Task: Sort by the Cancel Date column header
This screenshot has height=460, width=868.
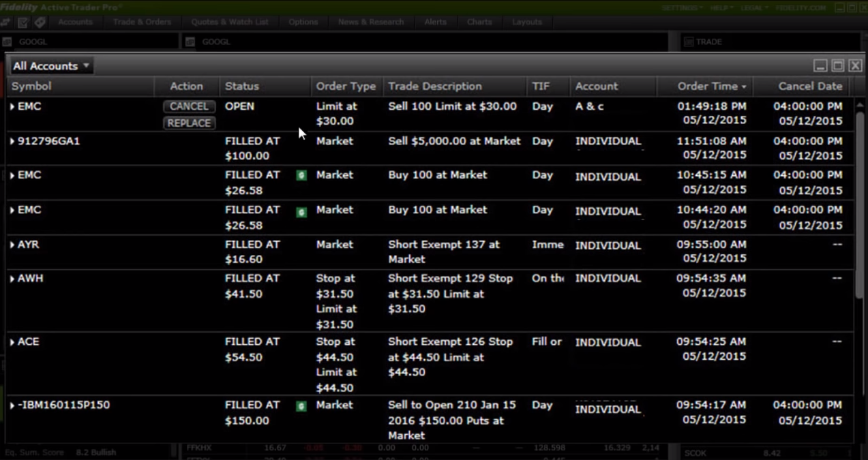Action: point(802,87)
